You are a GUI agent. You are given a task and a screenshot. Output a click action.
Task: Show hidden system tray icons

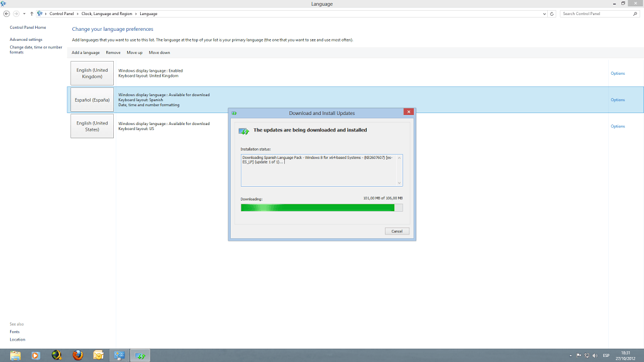570,356
